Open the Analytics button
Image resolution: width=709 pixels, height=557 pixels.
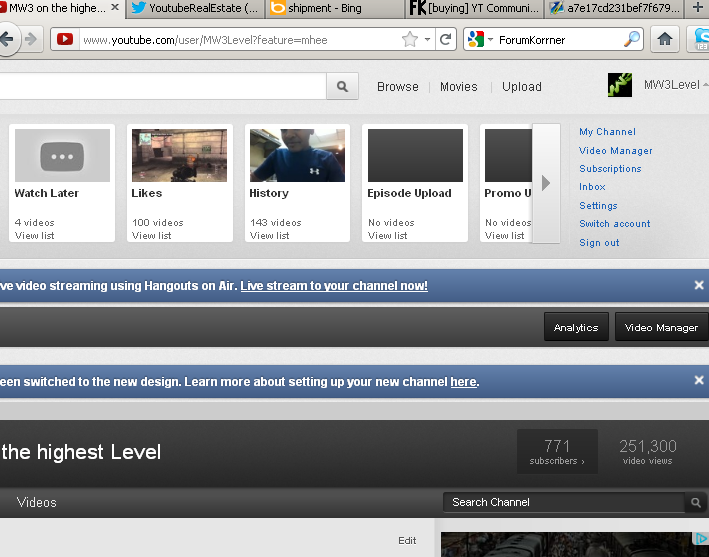click(x=576, y=327)
